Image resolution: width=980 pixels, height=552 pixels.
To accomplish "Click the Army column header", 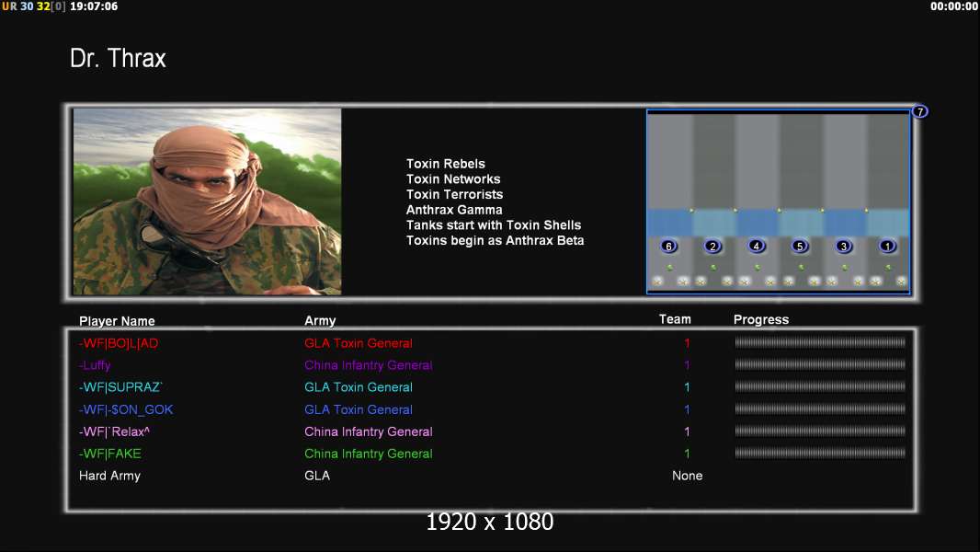I will tap(320, 321).
